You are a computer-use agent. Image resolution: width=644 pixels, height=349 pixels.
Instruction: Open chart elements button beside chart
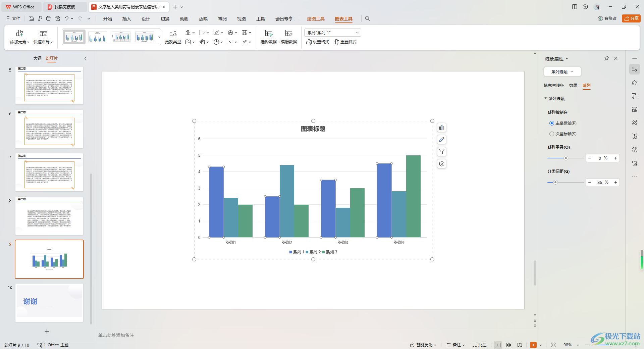442,128
